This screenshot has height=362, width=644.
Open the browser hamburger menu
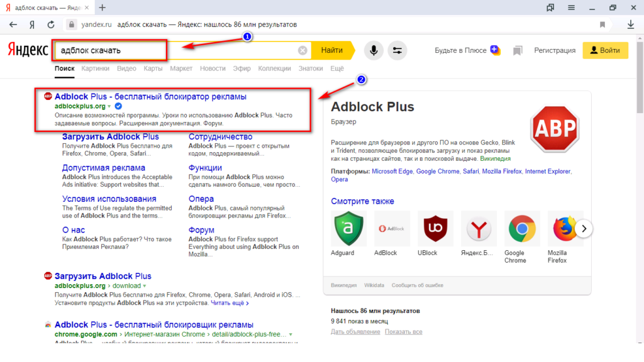(x=571, y=8)
